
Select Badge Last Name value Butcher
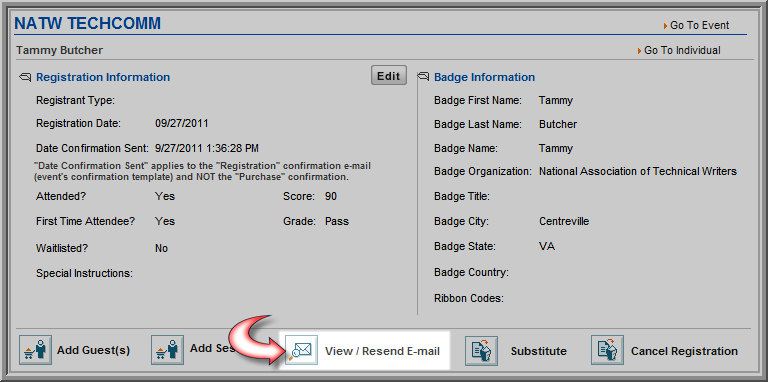coord(558,124)
